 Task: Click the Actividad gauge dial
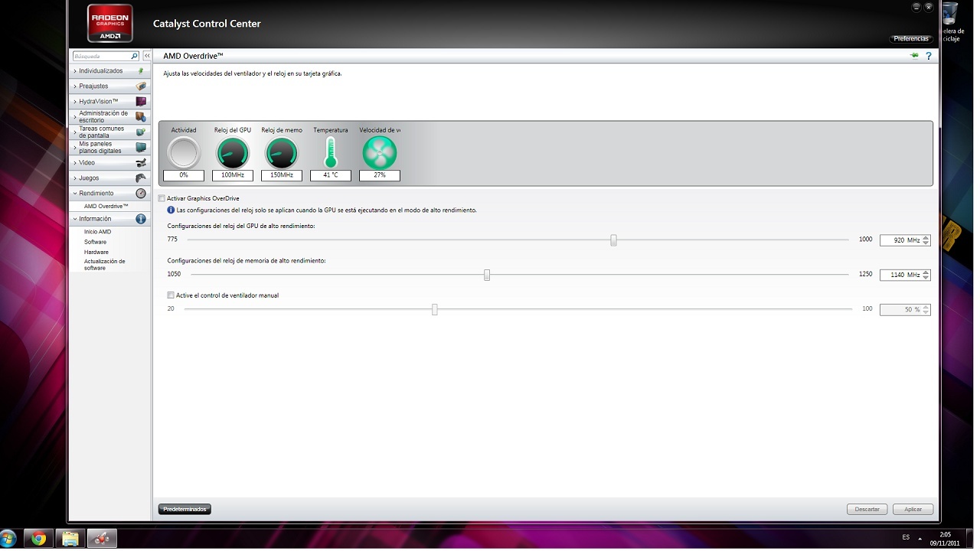(x=184, y=152)
